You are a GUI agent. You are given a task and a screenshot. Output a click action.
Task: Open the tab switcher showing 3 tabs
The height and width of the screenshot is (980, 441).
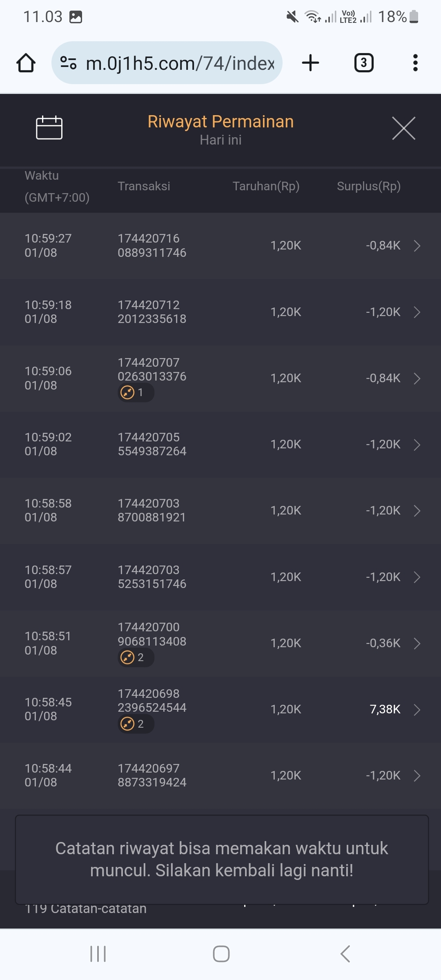[x=363, y=63]
